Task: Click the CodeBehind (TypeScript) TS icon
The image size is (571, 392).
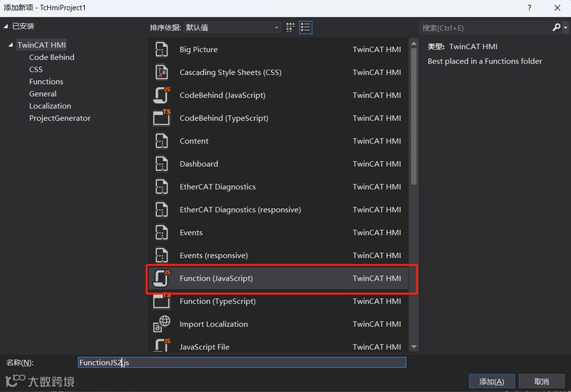Action: (x=161, y=118)
